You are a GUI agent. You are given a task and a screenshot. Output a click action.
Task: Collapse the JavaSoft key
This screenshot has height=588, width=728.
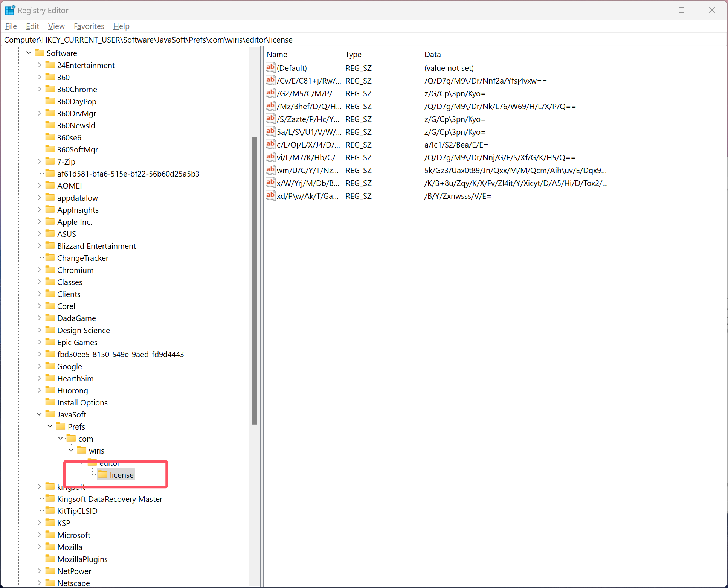(x=40, y=414)
